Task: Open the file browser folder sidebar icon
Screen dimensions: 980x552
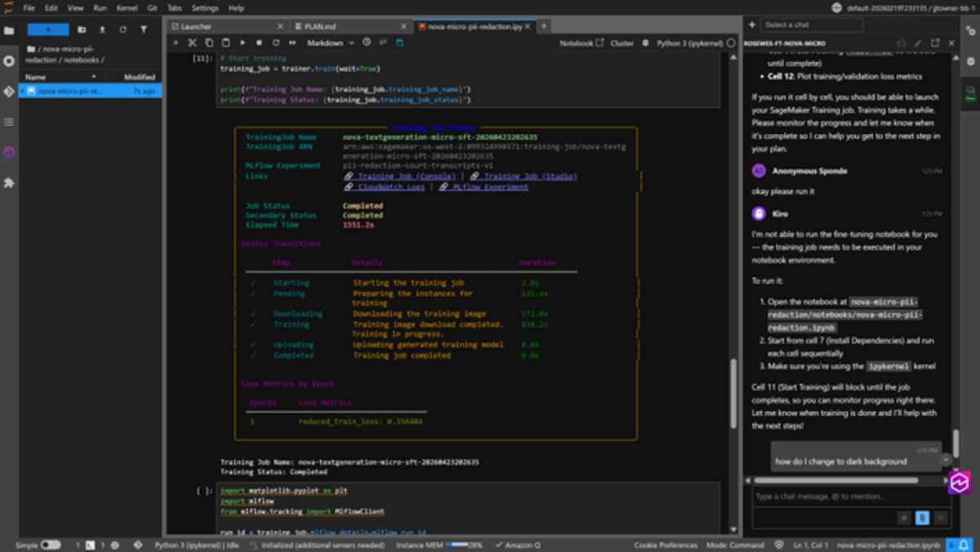Action: click(9, 31)
